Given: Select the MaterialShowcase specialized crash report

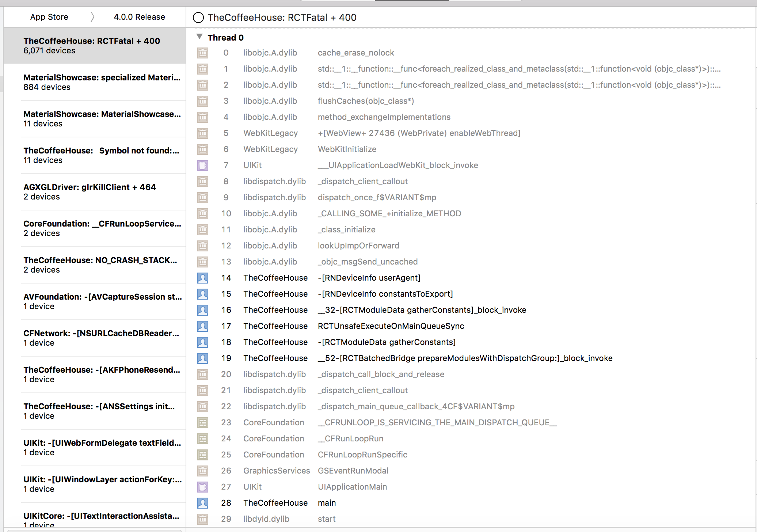Looking at the screenshot, I should pos(95,82).
